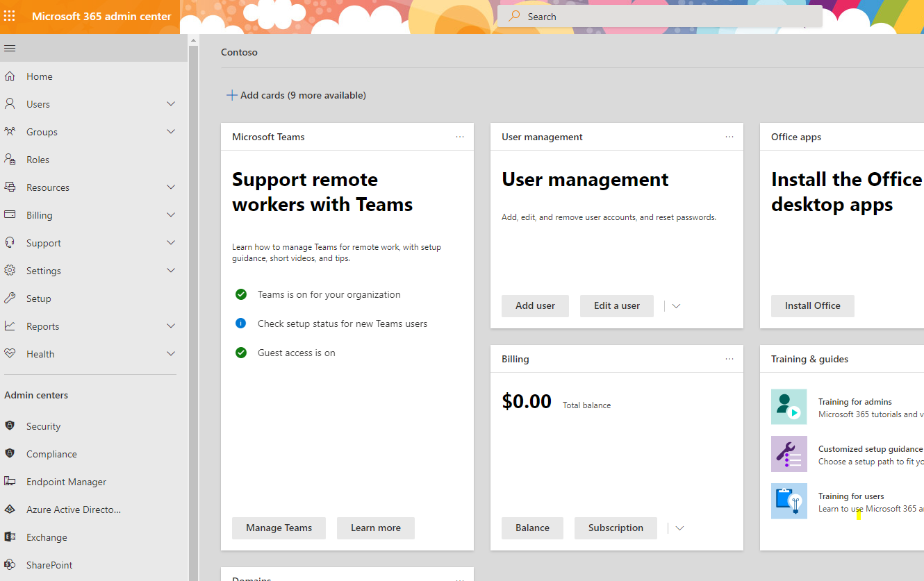Open Setup in navigation

(x=39, y=298)
